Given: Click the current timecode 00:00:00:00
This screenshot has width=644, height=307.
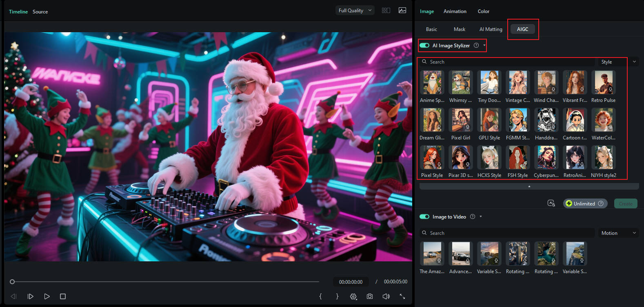Looking at the screenshot, I should (x=351, y=282).
